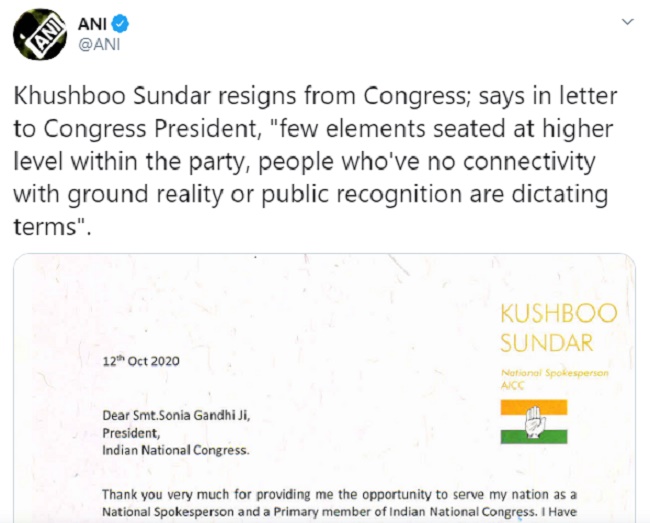Screen dimensions: 650x523
Task: Click the President, line in letter
Action: point(131,433)
